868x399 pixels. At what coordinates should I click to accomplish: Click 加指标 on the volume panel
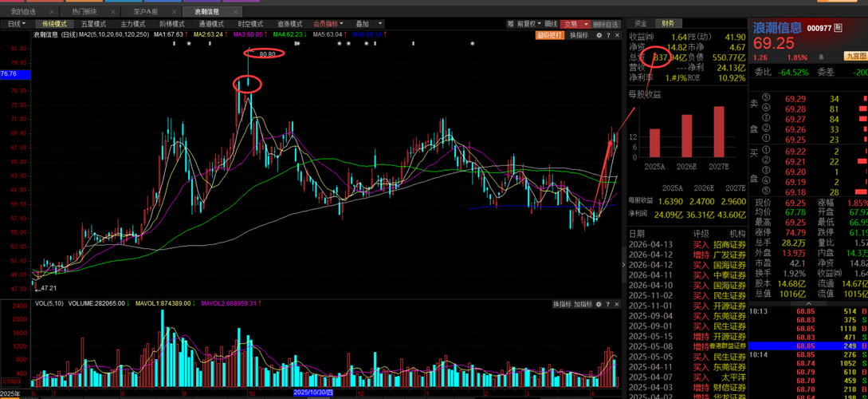click(x=583, y=304)
